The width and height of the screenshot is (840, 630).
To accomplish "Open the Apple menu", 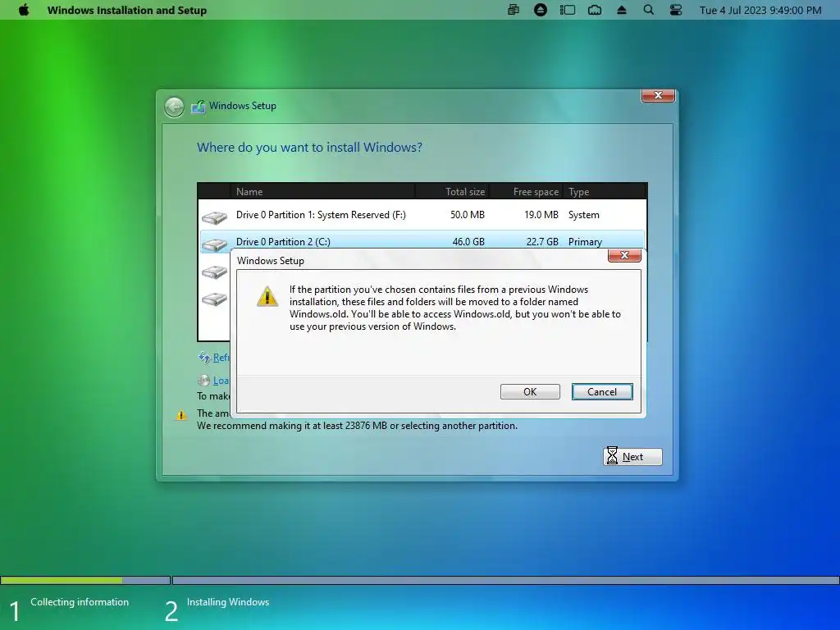I will click(24, 10).
